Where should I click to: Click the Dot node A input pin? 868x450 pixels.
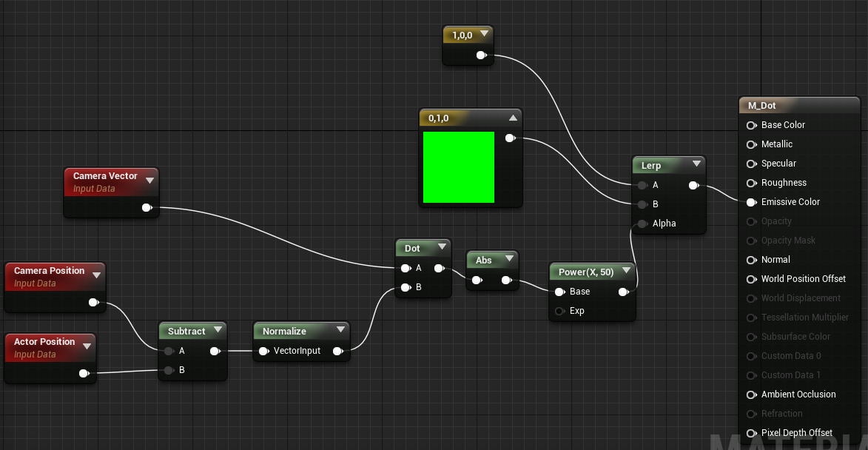[406, 269]
